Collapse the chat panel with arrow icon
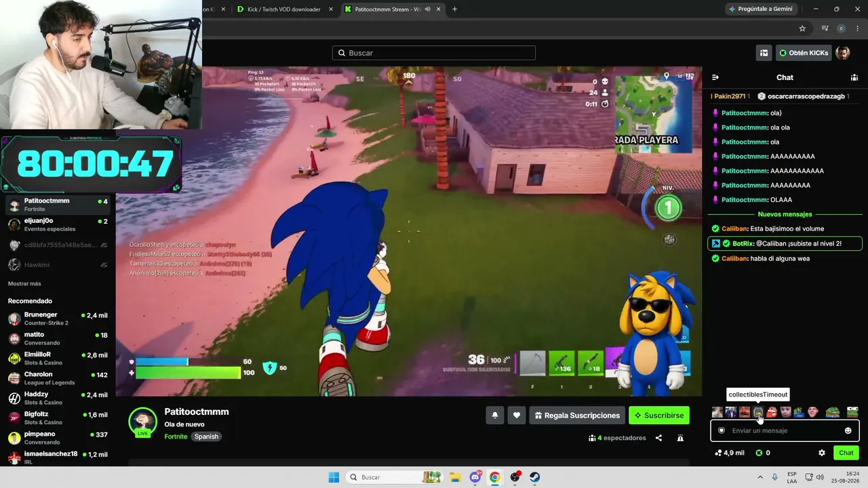 click(x=715, y=77)
